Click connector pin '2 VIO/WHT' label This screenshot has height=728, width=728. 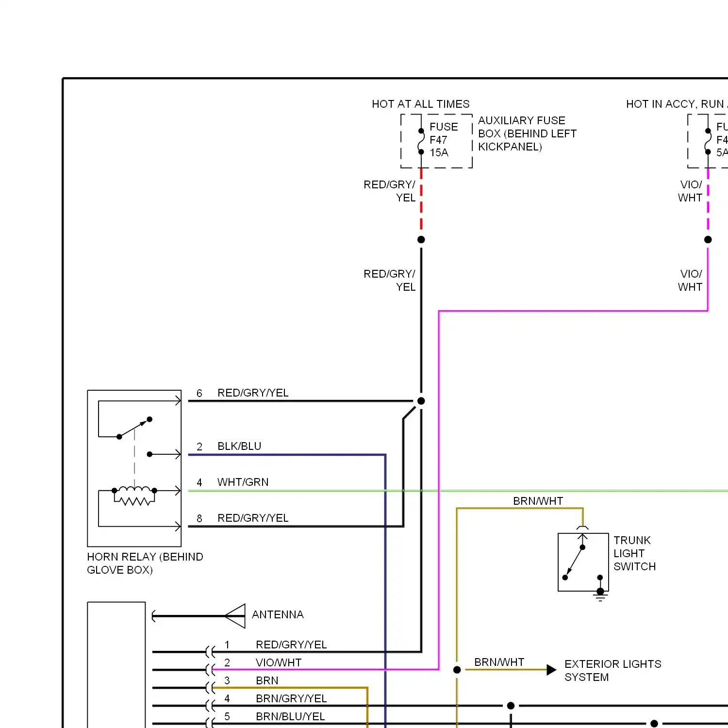[x=263, y=662]
